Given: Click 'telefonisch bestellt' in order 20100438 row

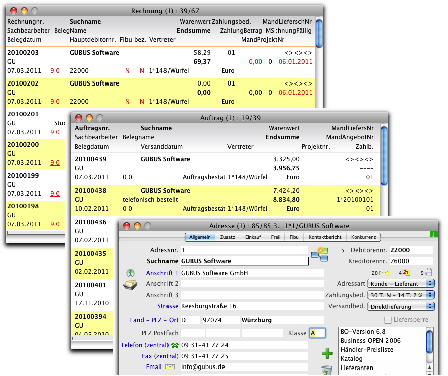Looking at the screenshot, I should click(x=150, y=200).
